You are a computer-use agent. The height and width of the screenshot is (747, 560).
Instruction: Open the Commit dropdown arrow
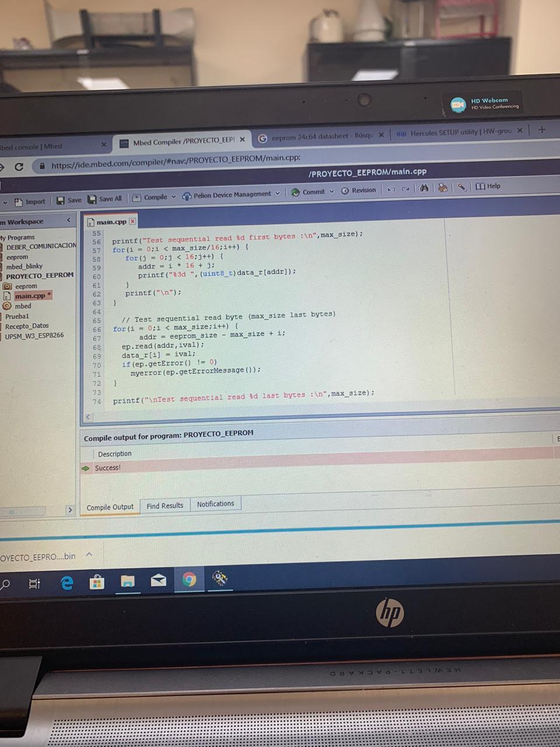click(332, 191)
